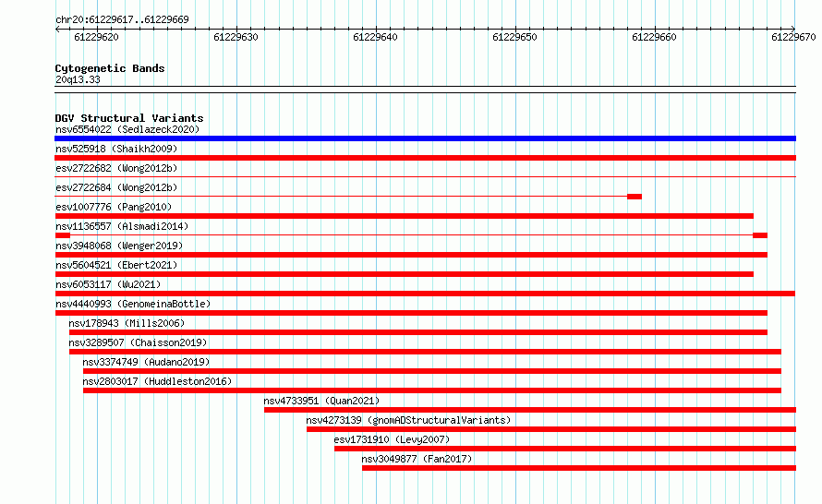
Task: Select the red bar of esv1731910
Action: coord(565,449)
